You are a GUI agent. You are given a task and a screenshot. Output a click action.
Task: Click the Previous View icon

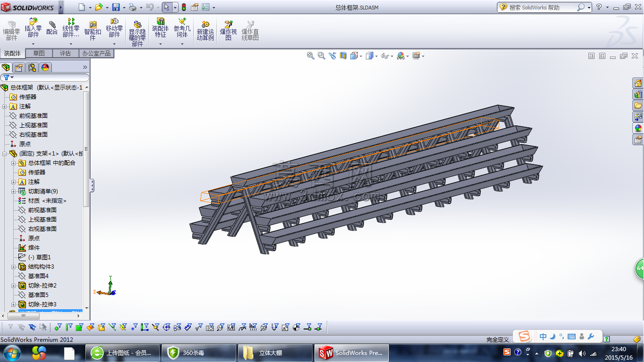coord(332,56)
